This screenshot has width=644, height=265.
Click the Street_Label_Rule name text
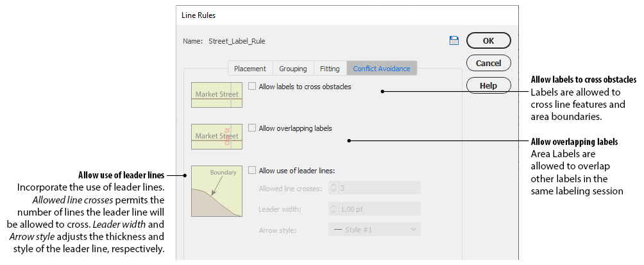[x=237, y=41]
